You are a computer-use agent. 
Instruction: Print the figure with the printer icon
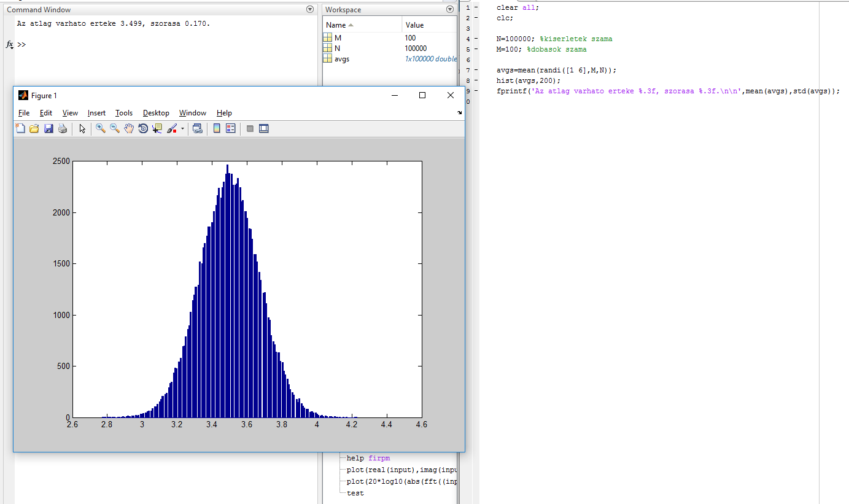point(63,128)
